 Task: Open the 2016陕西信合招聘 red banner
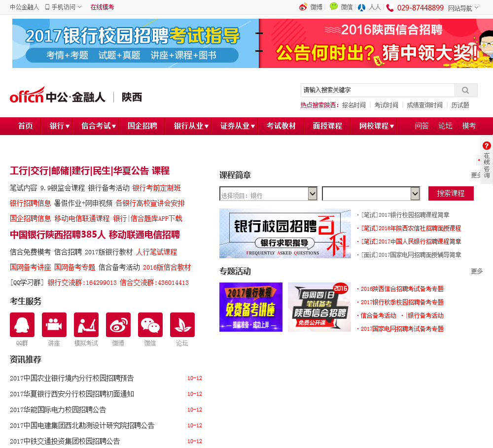[x=376, y=43]
